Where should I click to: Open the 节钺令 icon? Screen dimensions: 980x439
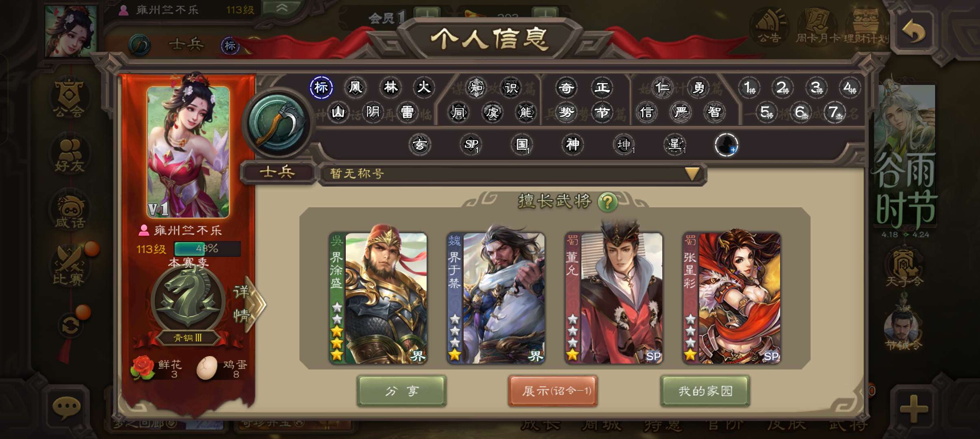tap(904, 331)
